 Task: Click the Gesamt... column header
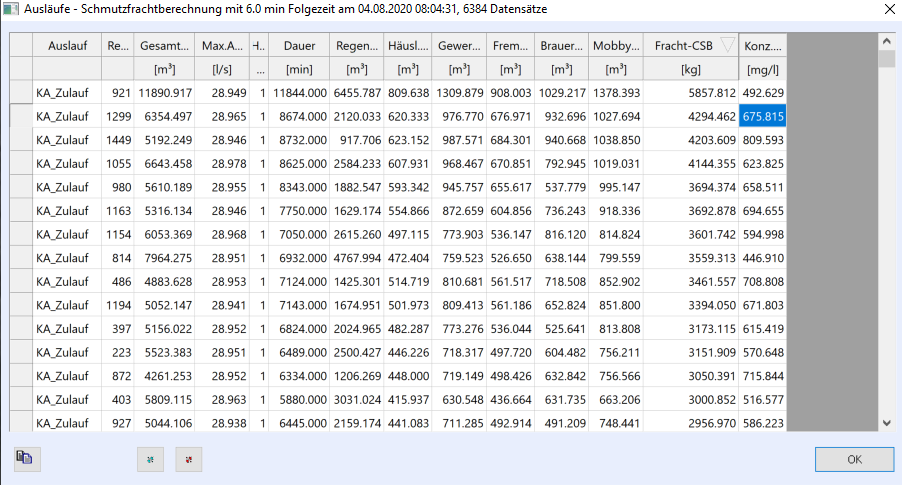[164, 45]
